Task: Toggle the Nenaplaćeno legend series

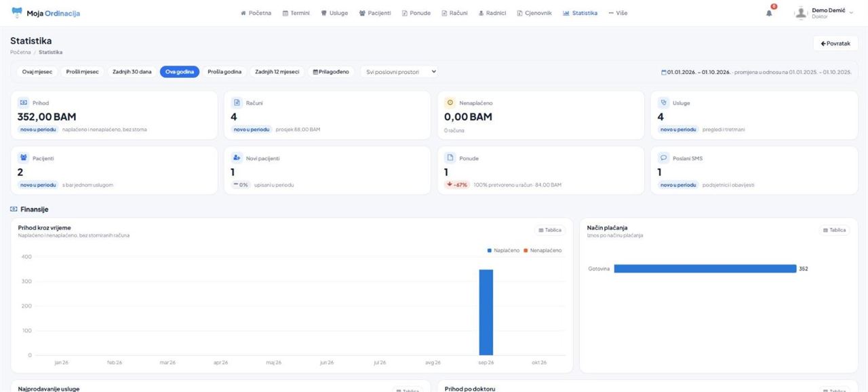Action: 542,250
